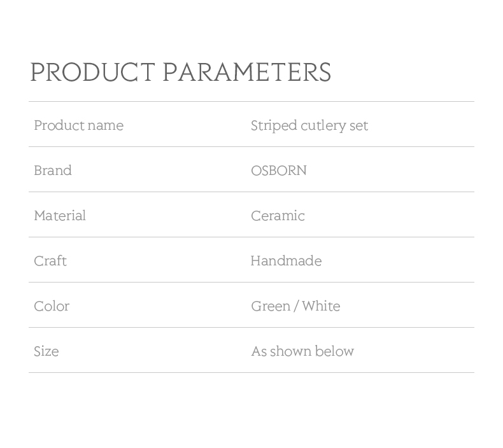Viewport: 503px width, 448px height.
Task: Select the Size label
Action: point(46,351)
